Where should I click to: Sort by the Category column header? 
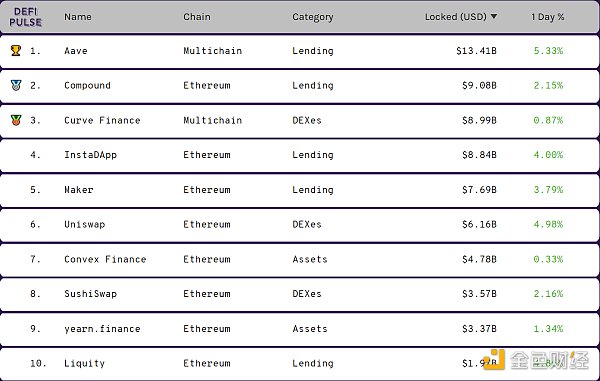(x=313, y=17)
